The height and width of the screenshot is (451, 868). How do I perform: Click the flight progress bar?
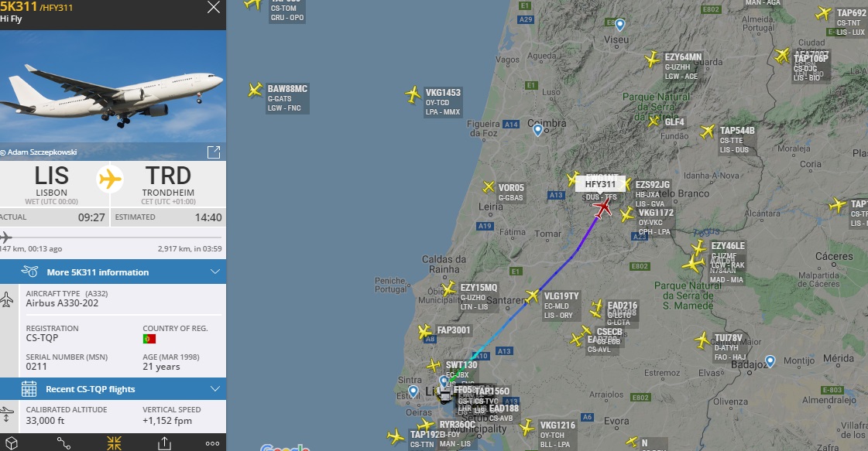113,237
